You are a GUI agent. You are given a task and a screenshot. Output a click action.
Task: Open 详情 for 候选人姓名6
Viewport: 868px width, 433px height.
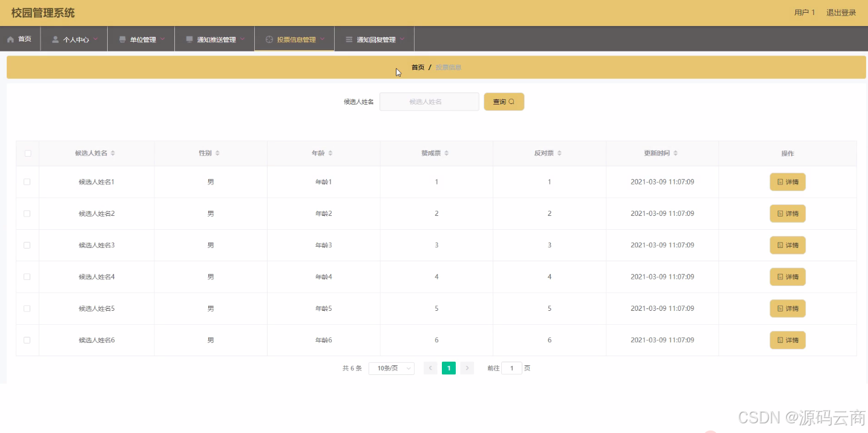(x=787, y=340)
